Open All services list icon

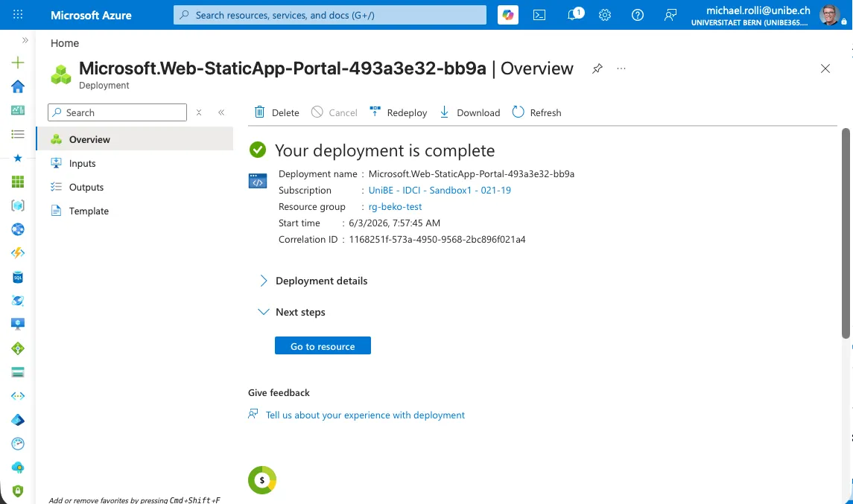point(17,134)
